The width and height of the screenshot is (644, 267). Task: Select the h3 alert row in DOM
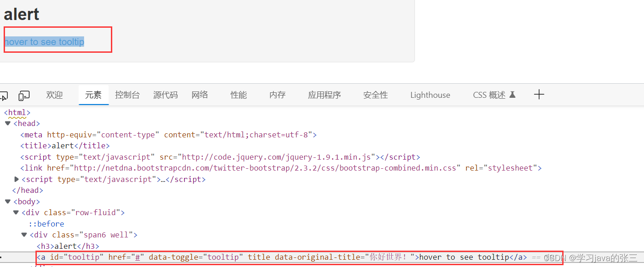coord(68,246)
